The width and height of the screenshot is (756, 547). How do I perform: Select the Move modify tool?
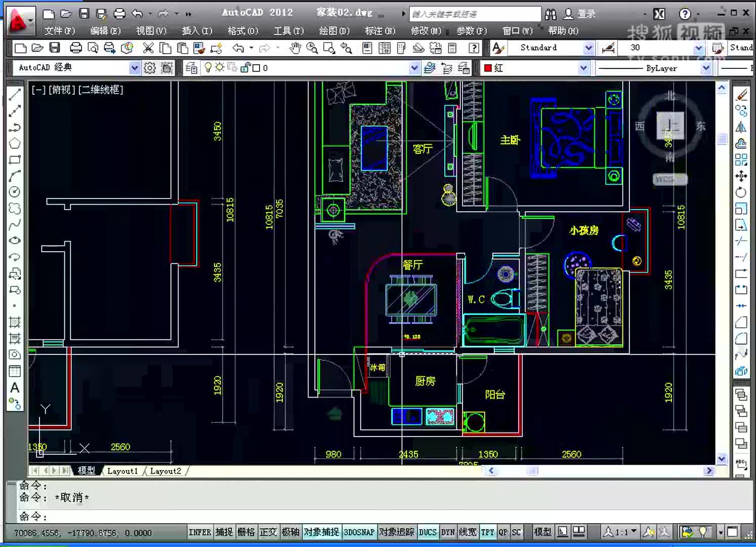pyautogui.click(x=741, y=176)
